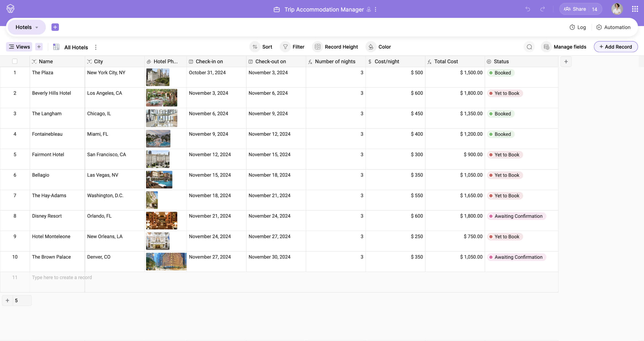Toggle the Views sidebar panel
This screenshot has height=341, width=644.
click(x=19, y=47)
